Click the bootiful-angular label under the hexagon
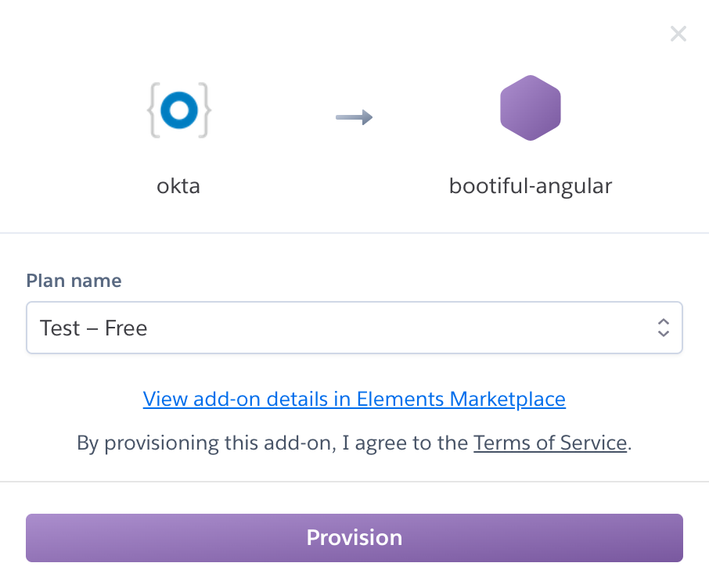The height and width of the screenshot is (588, 709). click(531, 186)
